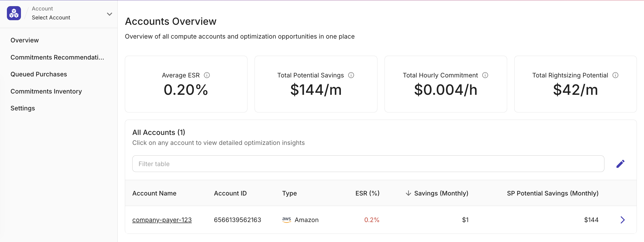Click the Total Potential Savings info icon

point(351,75)
